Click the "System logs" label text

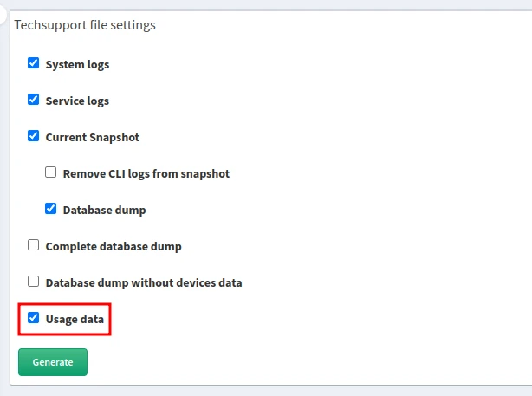[77, 64]
